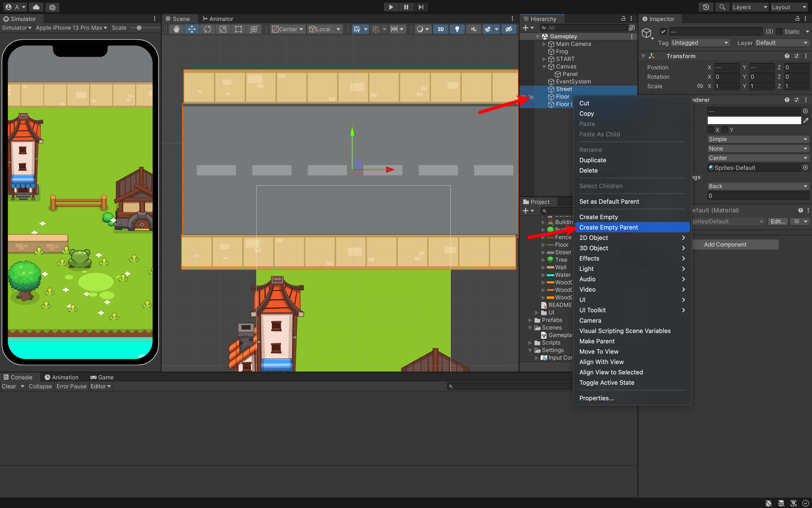Click the Pause button
This screenshot has width=812, height=508.
coord(406,7)
